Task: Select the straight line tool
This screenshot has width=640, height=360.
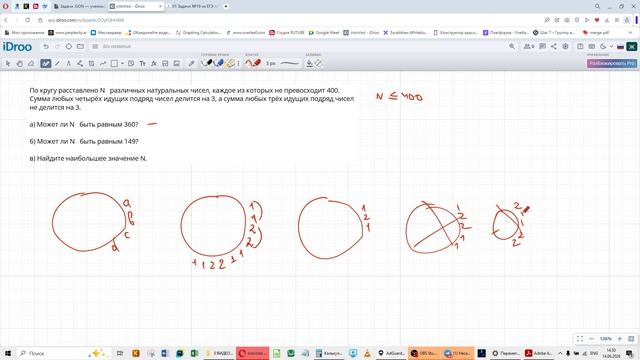Action: (x=57, y=63)
